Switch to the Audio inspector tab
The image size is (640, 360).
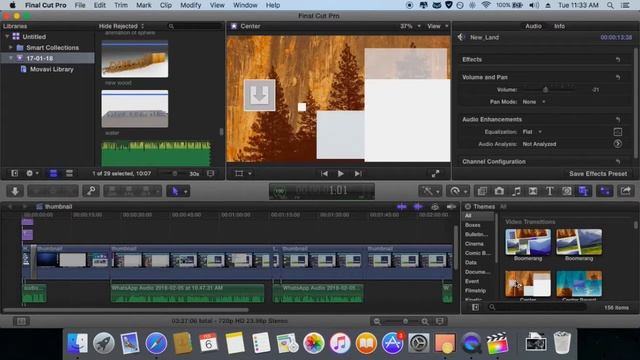[x=533, y=26]
